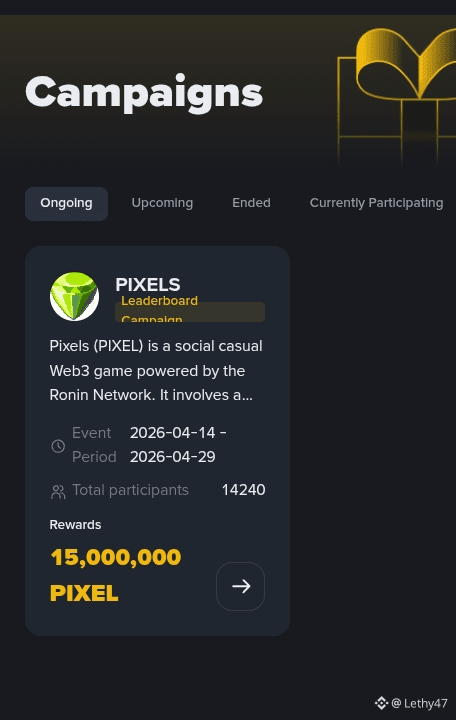Click the Pixels description text
This screenshot has height=720, width=456.
point(156,371)
